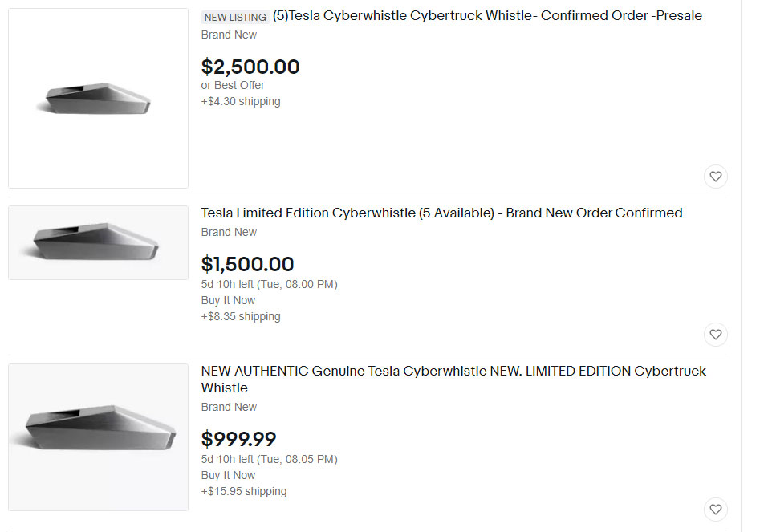Screen dimensions: 764x532
Task: Click the "5d 10h left (Tue, 08:00 PM)" text
Action: (269, 285)
